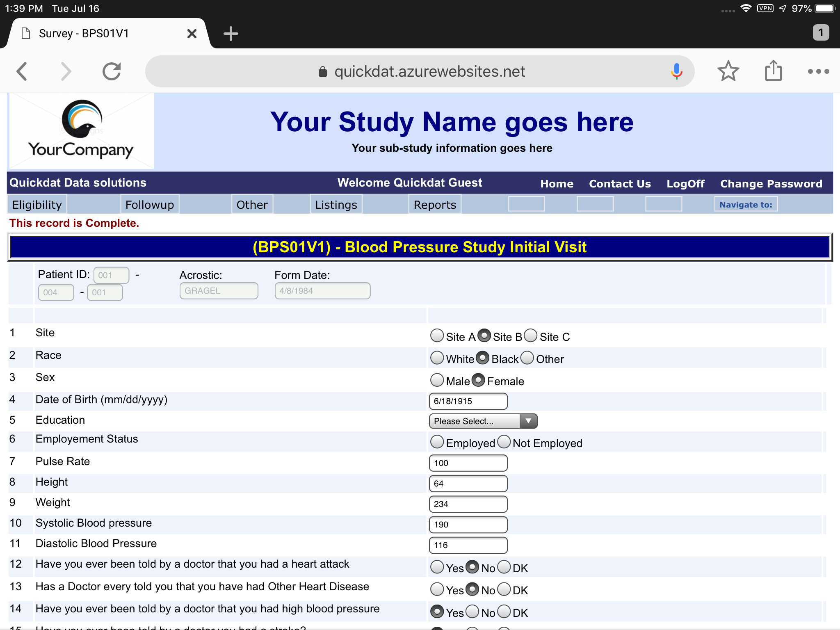Select the Site C radio button
This screenshot has height=630, width=840.
(x=531, y=336)
